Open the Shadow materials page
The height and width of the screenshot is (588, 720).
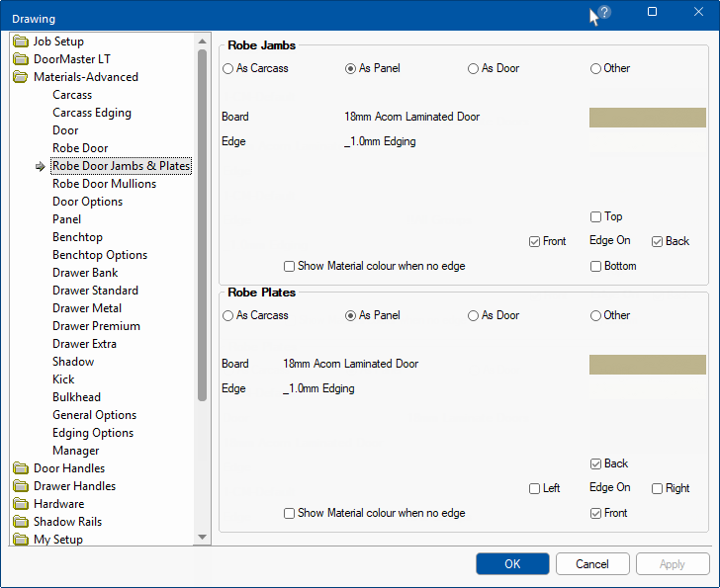tap(73, 362)
